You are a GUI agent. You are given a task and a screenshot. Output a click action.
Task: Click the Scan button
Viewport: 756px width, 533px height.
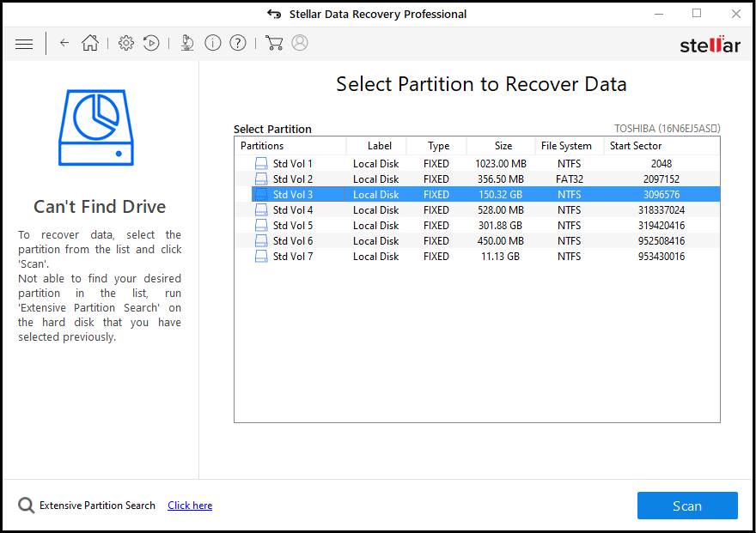tap(687, 506)
